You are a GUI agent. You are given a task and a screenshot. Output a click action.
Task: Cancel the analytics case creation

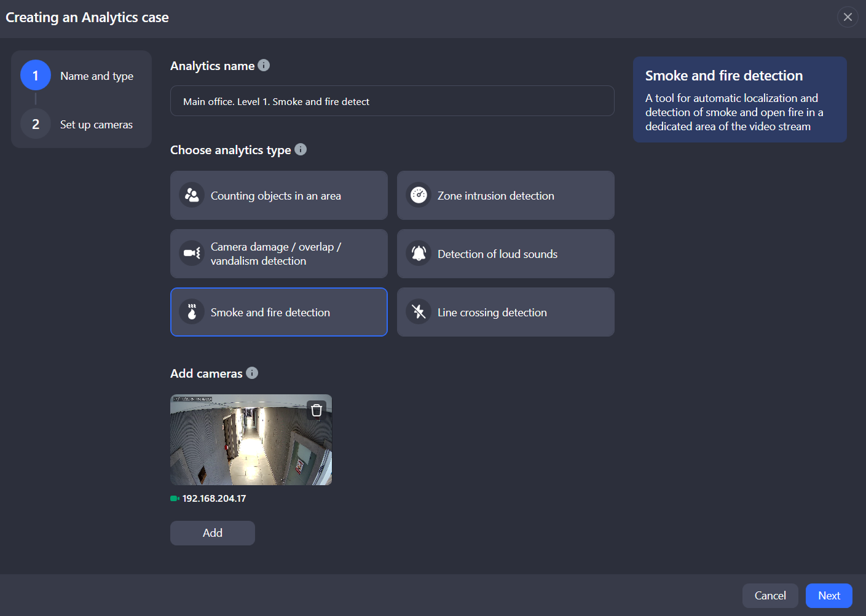pyautogui.click(x=770, y=596)
